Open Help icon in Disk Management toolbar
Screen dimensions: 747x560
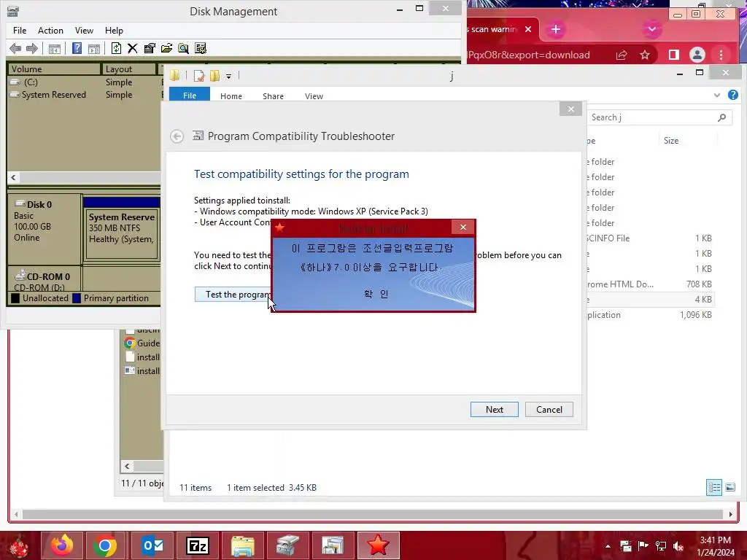click(77, 48)
